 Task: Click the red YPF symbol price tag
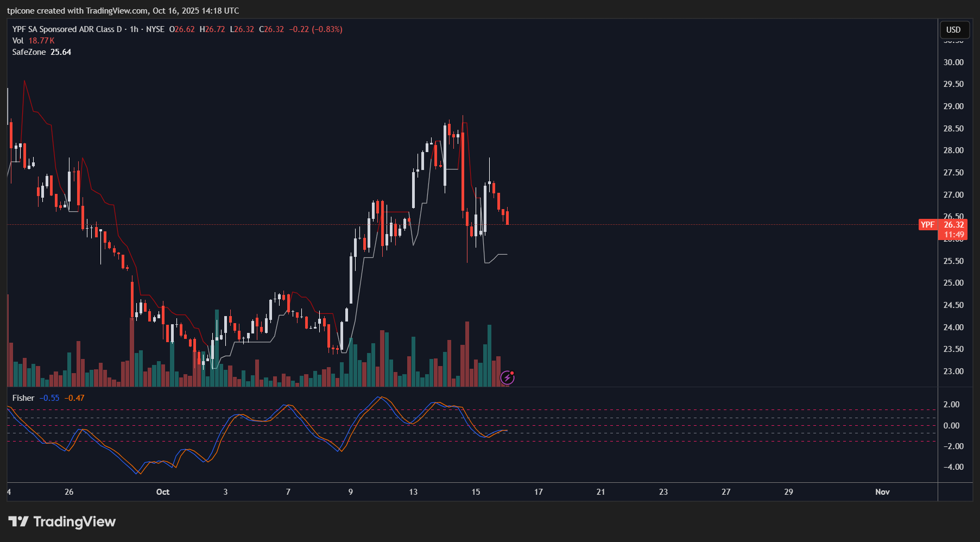pos(928,225)
